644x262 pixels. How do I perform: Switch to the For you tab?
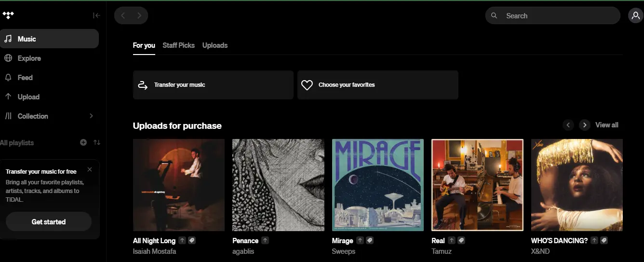point(144,45)
